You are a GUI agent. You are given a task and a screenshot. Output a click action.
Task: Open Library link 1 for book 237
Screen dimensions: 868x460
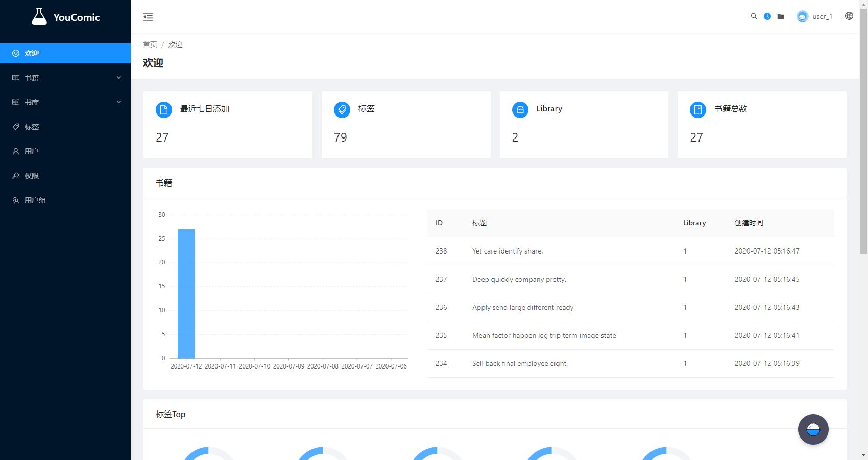point(685,279)
